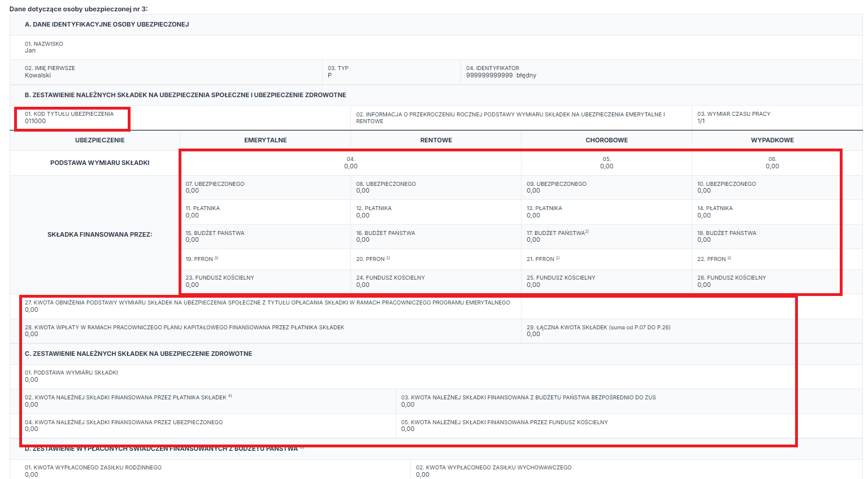Select the WYMIAR CZASU PRACY field 1/1
This screenshot has width=868, height=479.
point(777,117)
